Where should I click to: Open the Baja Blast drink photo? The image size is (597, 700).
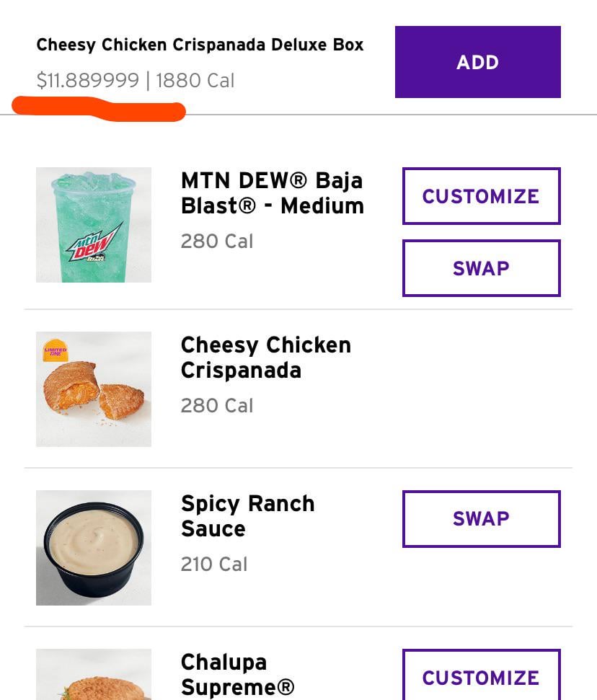pyautogui.click(x=94, y=225)
